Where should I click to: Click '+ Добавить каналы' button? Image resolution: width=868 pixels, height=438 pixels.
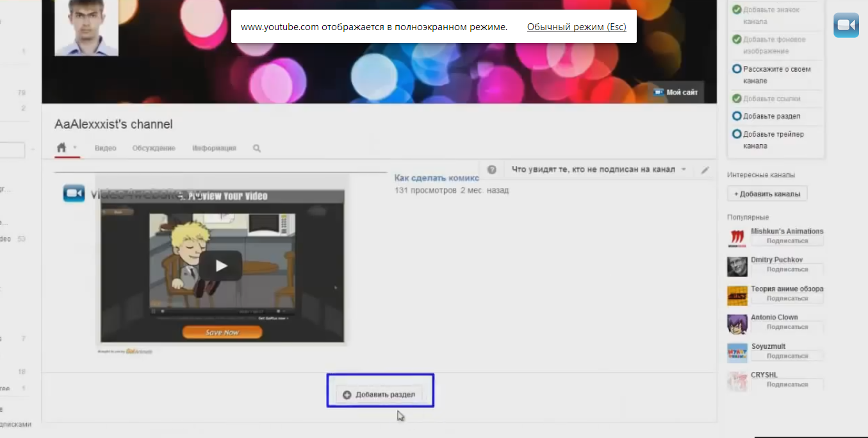(x=767, y=194)
